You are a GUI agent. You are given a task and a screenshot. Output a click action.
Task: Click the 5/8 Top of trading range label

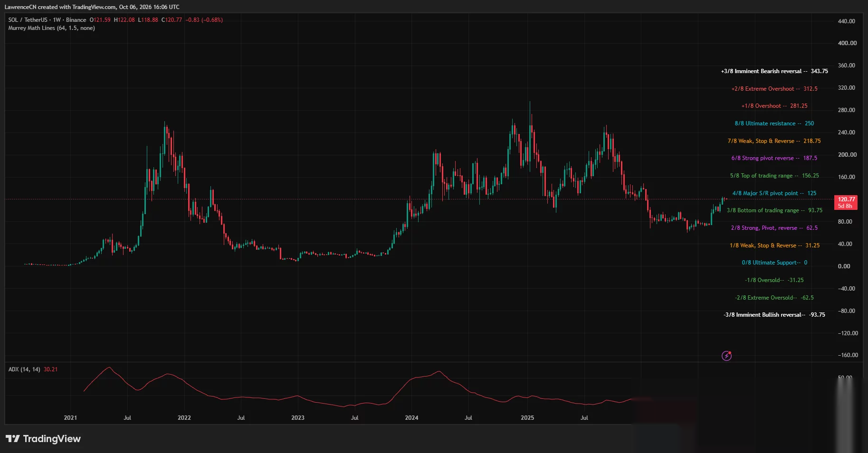774,176
